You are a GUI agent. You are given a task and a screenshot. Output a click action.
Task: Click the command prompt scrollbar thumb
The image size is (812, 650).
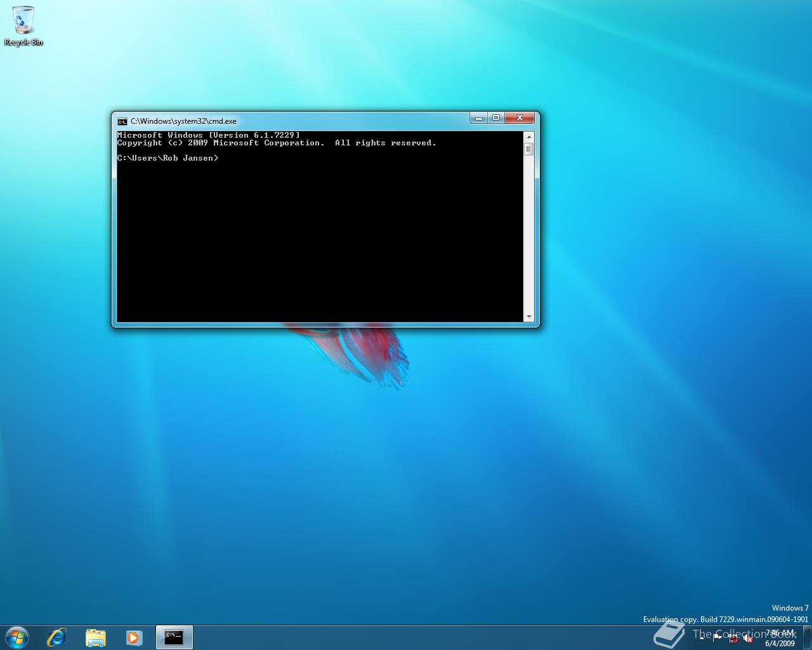[x=528, y=149]
